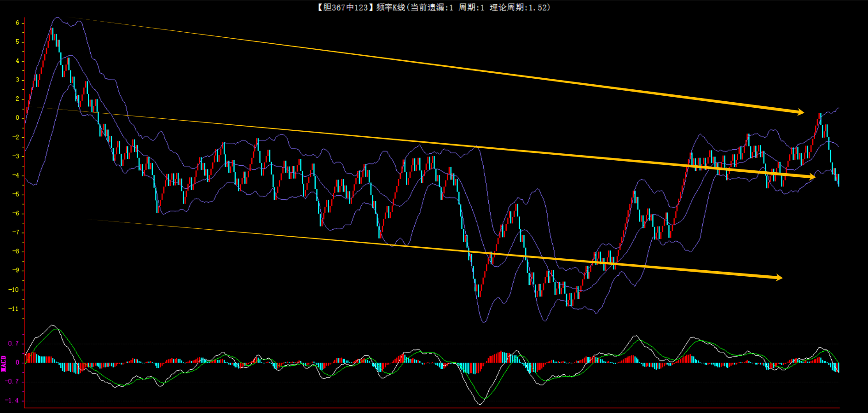Viewport: 868px width, 413px height.
Task: Click the lower orange trend line arrowhead
Action: [778, 278]
